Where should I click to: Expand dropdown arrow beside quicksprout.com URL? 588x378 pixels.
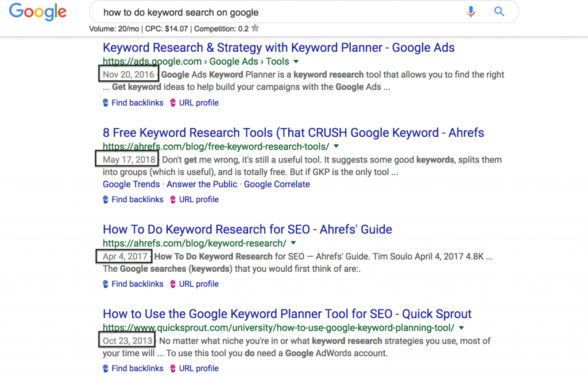(x=462, y=328)
